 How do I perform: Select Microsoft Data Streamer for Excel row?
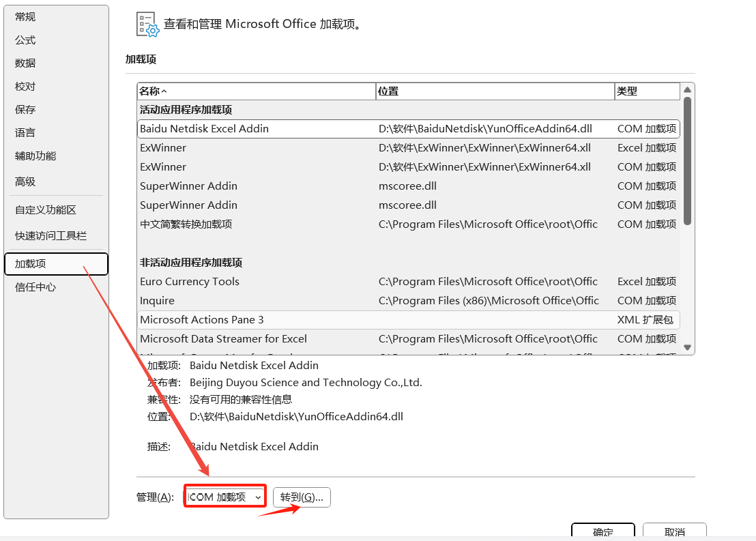click(409, 339)
